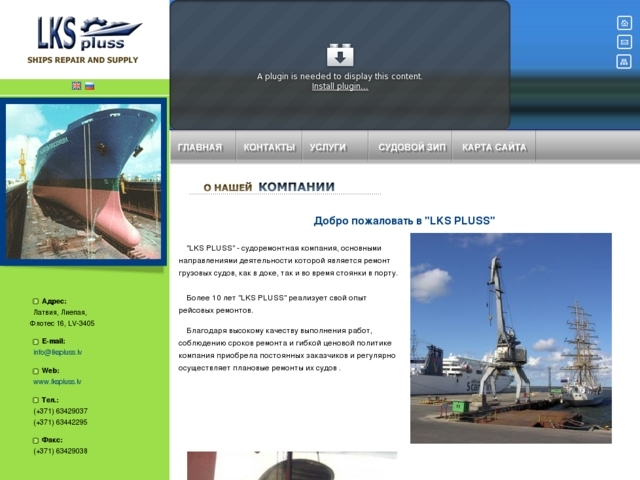Click the E-mail: label
The width and height of the screenshot is (640, 480).
pos(53,341)
